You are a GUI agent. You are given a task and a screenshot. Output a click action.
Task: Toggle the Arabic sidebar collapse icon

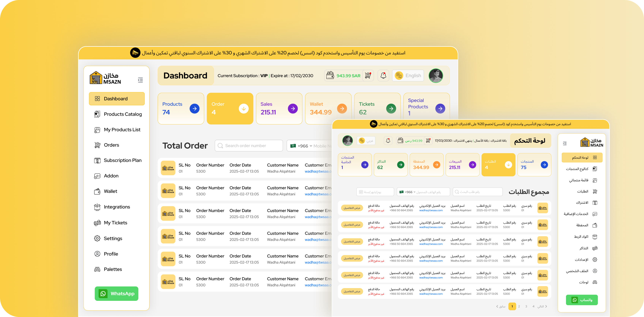tap(565, 143)
